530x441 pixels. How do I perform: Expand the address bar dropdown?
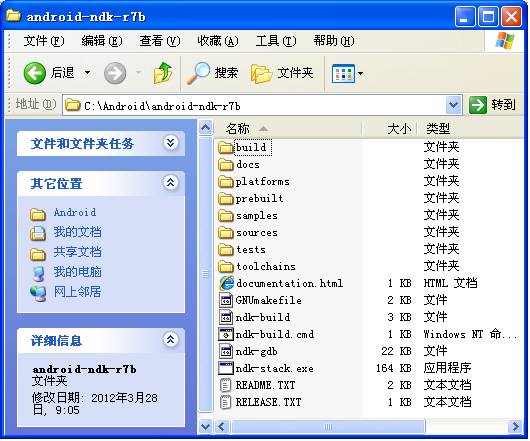point(453,105)
